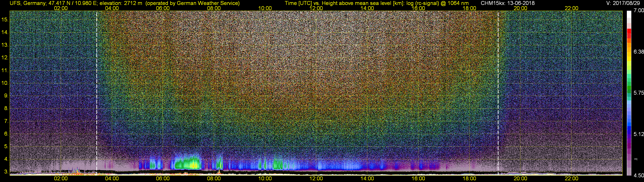Screen dimensions: 644x182
Task: Click the '04:00' label on the bottom time axis
Action: (112, 179)
